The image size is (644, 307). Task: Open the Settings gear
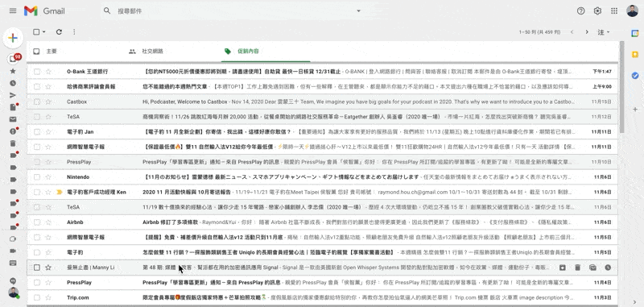[x=597, y=10]
